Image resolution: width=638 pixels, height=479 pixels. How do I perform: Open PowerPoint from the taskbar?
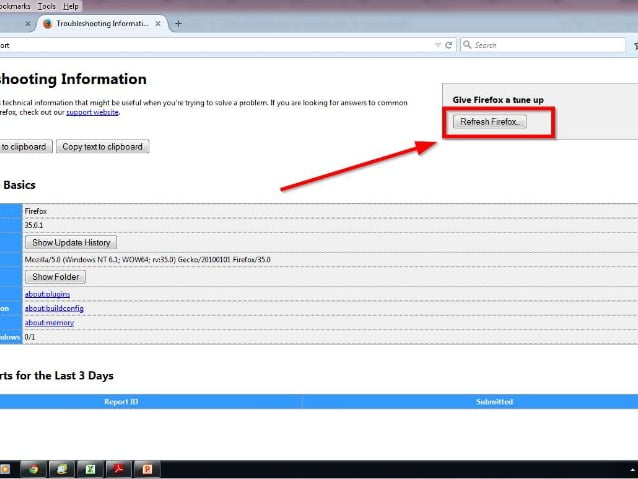pyautogui.click(x=147, y=469)
